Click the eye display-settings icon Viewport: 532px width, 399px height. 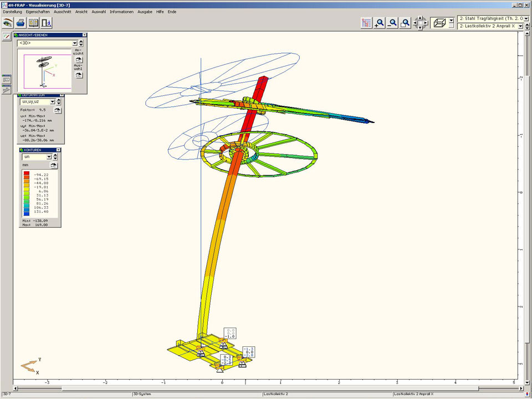click(8, 23)
